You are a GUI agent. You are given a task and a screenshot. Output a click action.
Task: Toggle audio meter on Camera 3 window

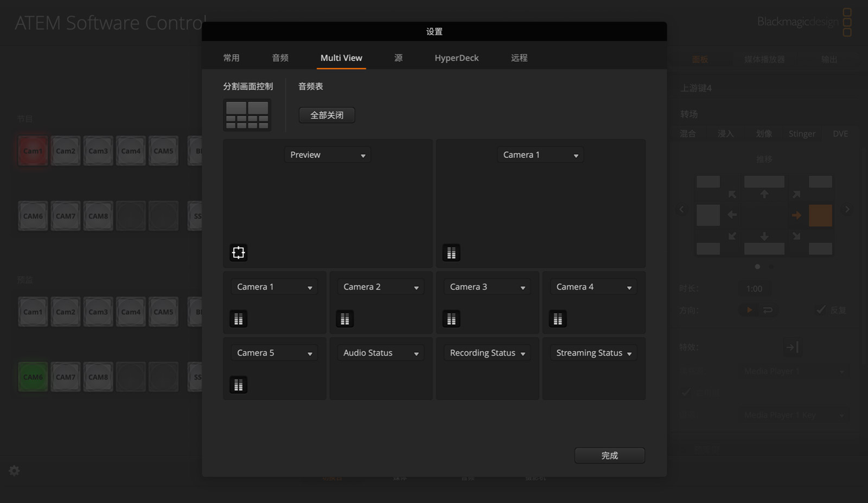[451, 319]
